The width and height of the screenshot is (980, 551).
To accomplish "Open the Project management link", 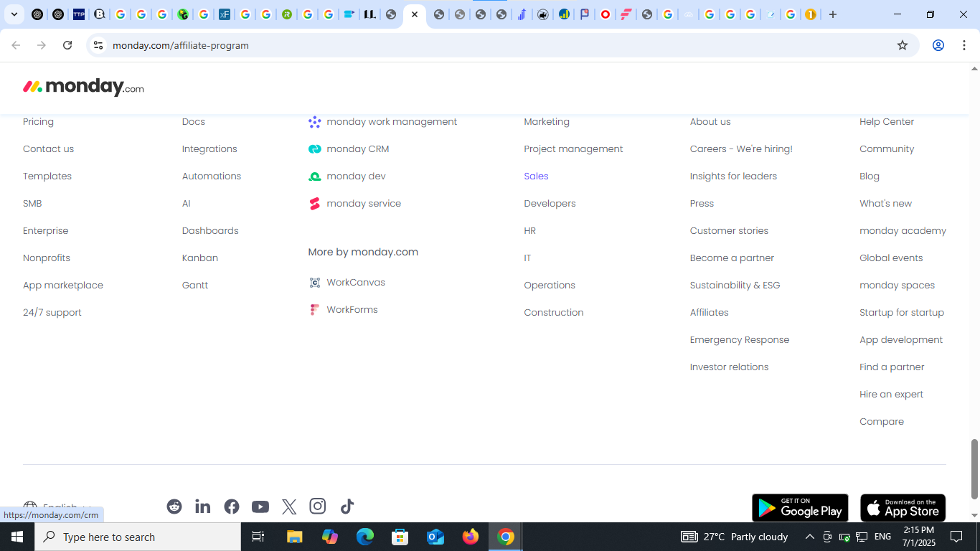I will coord(573,149).
